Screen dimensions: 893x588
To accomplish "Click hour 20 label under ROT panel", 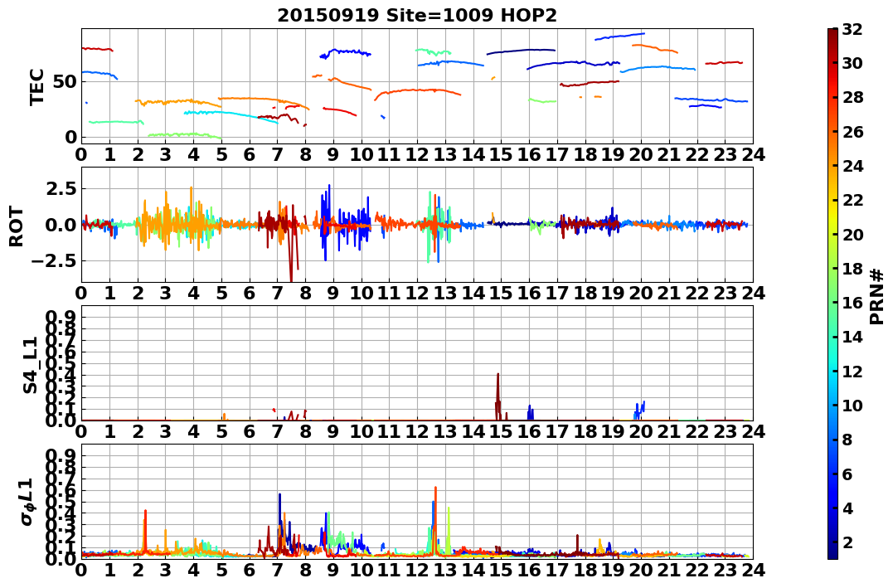I will pos(641,293).
